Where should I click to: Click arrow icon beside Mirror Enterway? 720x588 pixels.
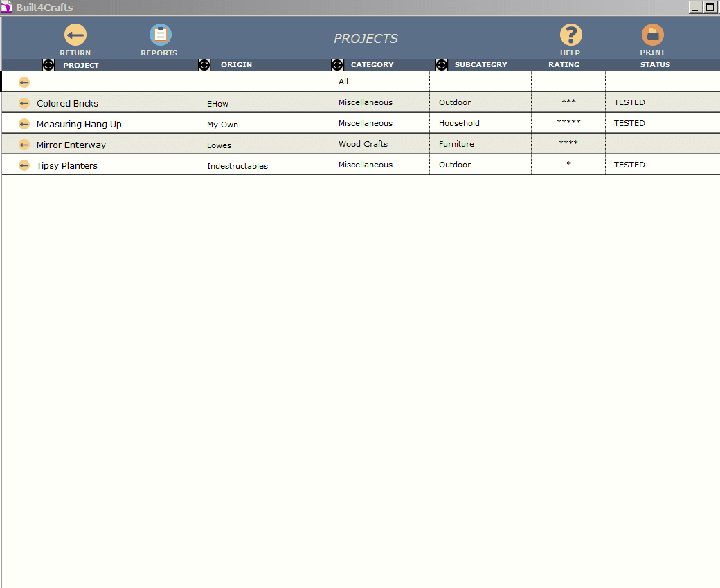pos(24,145)
